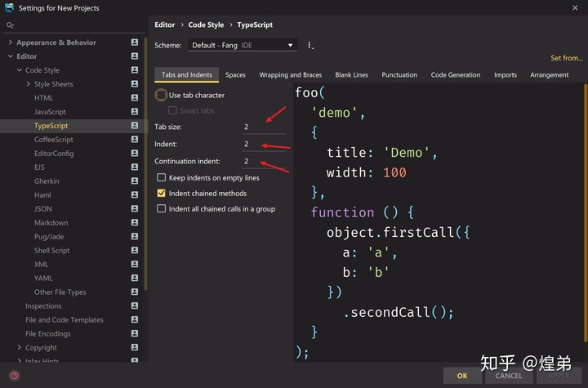The width and height of the screenshot is (588, 388).
Task: Click the Tab size input field
Action: pos(264,127)
